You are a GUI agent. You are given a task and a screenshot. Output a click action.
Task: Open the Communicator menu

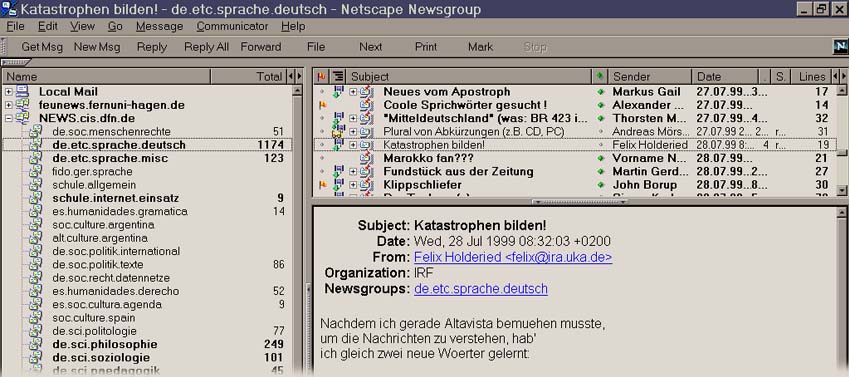pyautogui.click(x=232, y=26)
